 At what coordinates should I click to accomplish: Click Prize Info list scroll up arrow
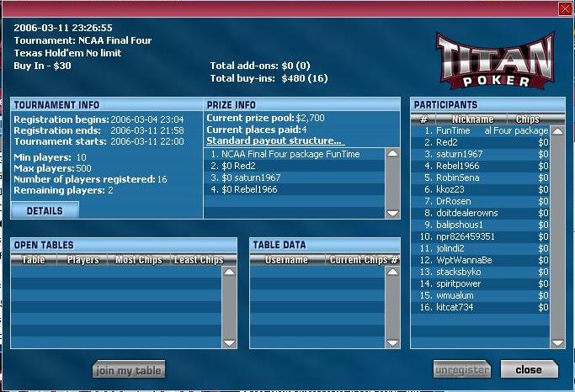coord(392,153)
